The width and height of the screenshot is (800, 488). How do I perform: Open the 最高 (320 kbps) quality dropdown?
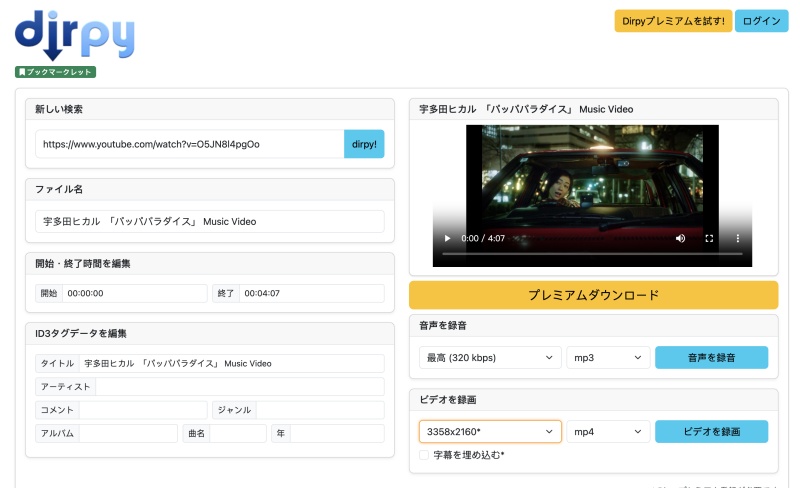(490, 358)
